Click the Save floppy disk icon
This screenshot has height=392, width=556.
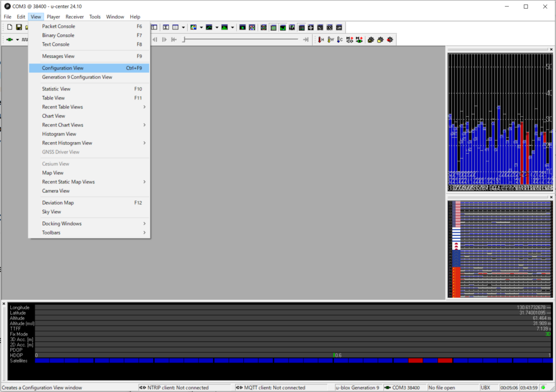[19, 27]
